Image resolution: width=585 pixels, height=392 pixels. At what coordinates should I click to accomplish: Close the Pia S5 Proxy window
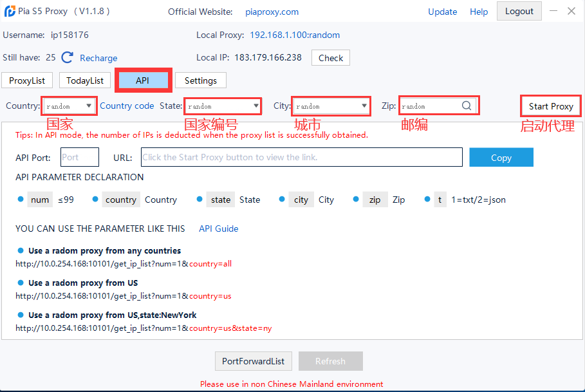click(571, 11)
